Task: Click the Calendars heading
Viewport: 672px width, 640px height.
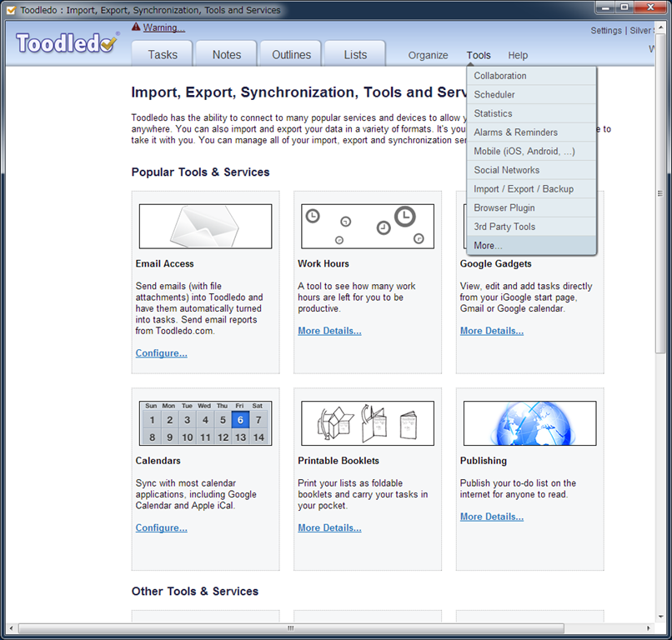Action: 158,461
